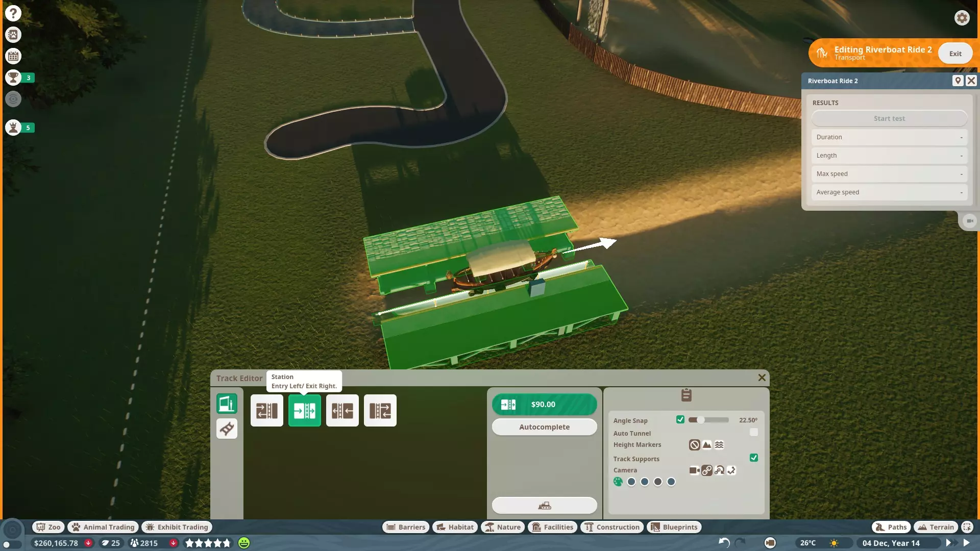980x551 pixels.
Task: Open the clipboard notes icon
Action: pos(686,395)
